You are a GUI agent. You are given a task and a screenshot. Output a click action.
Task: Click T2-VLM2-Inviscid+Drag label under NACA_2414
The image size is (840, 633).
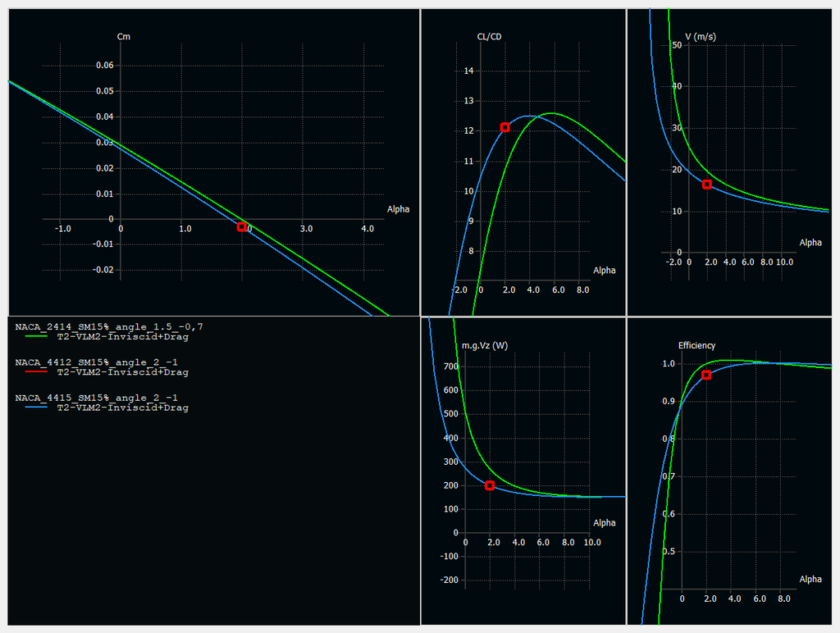[x=122, y=336]
